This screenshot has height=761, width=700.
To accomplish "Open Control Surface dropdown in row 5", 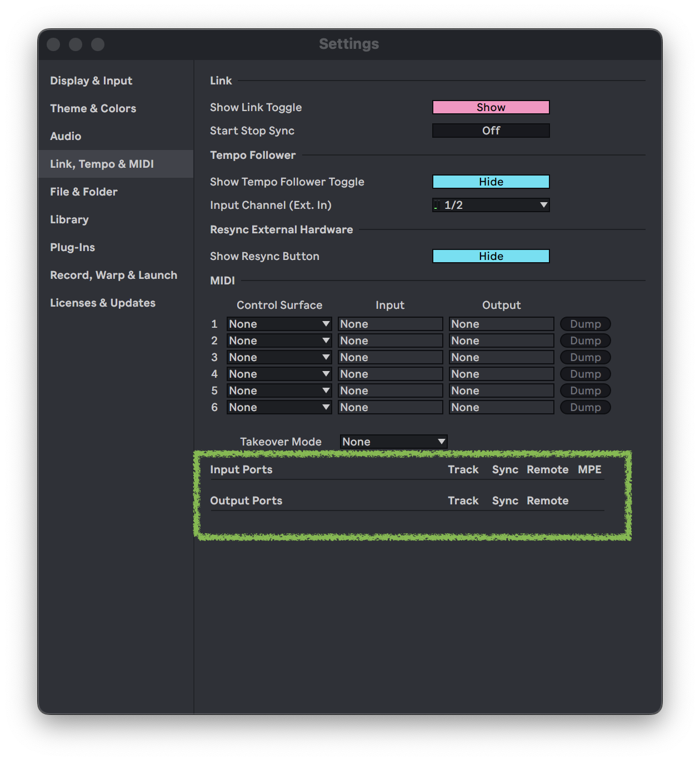I will coord(279,390).
